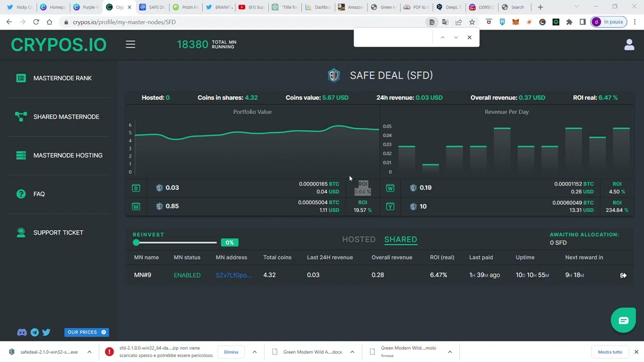Open the live chat bubble
Viewport: 644px width, 362px height.
(x=623, y=320)
